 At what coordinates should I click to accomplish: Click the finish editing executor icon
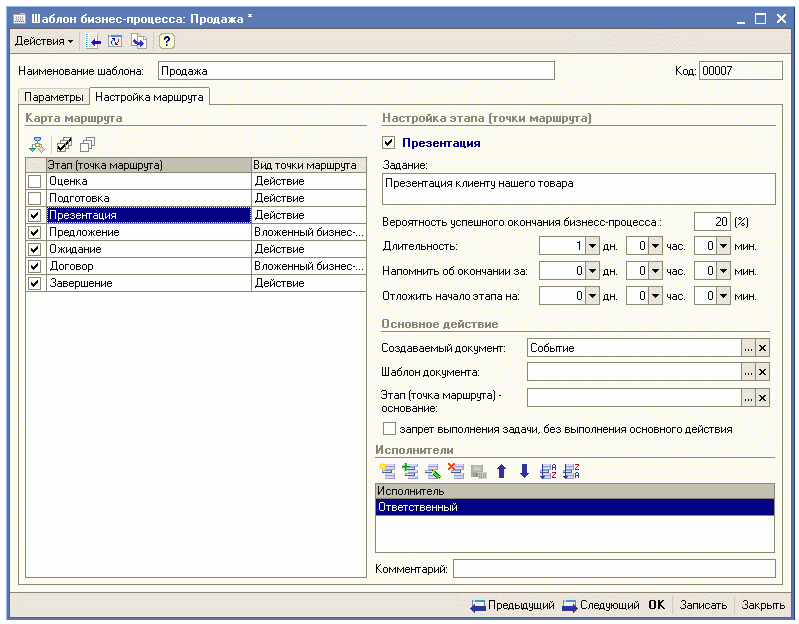[479, 471]
